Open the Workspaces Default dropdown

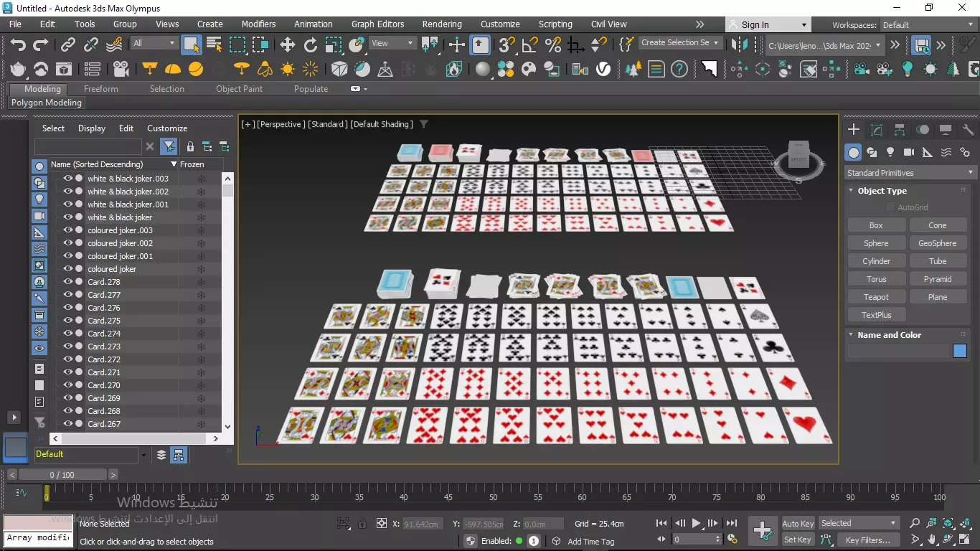(928, 25)
